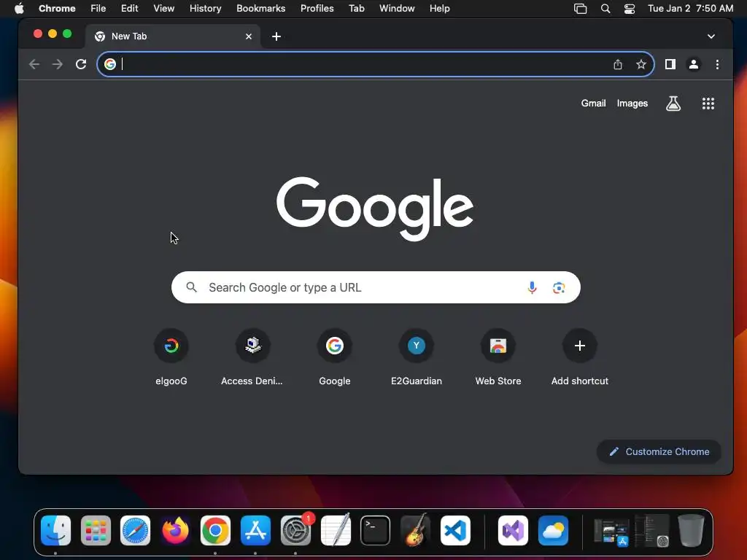Open the History menu

pos(205,9)
